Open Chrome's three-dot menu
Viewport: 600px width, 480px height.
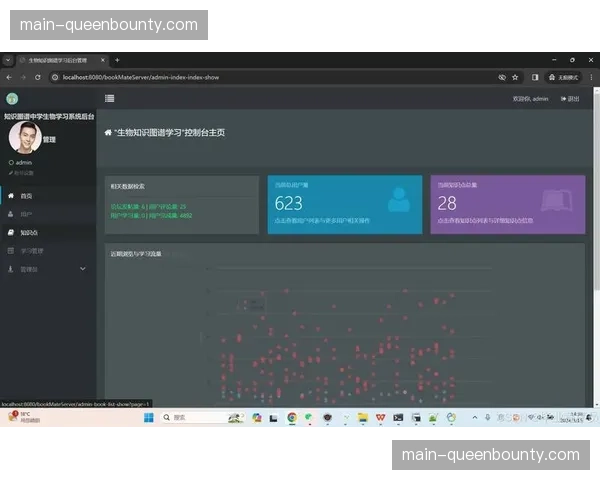tap(590, 77)
